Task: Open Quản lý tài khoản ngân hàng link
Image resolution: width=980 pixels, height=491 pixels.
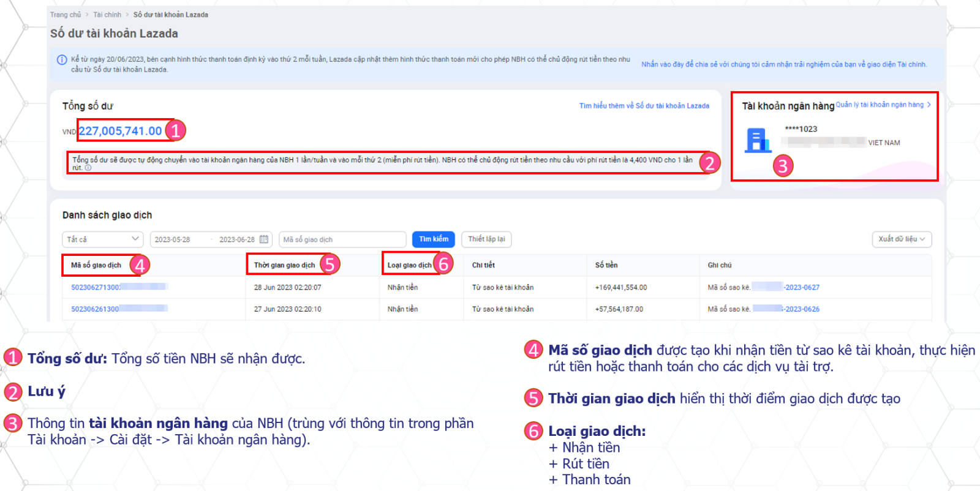Action: pos(880,105)
